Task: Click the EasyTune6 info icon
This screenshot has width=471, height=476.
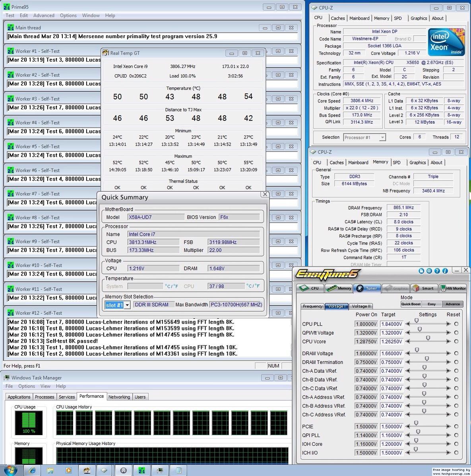Action: (x=445, y=271)
